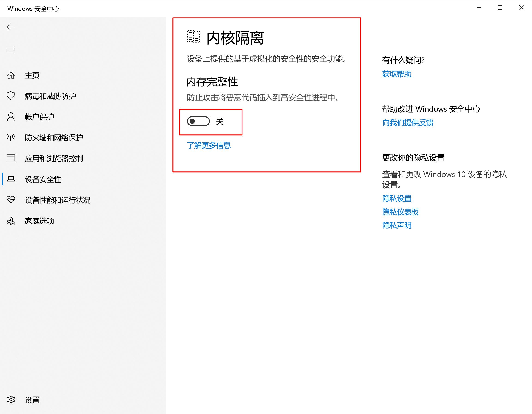Collapse the sidebar with the hamburger menu
Screen dimensions: 532x414
[10, 50]
